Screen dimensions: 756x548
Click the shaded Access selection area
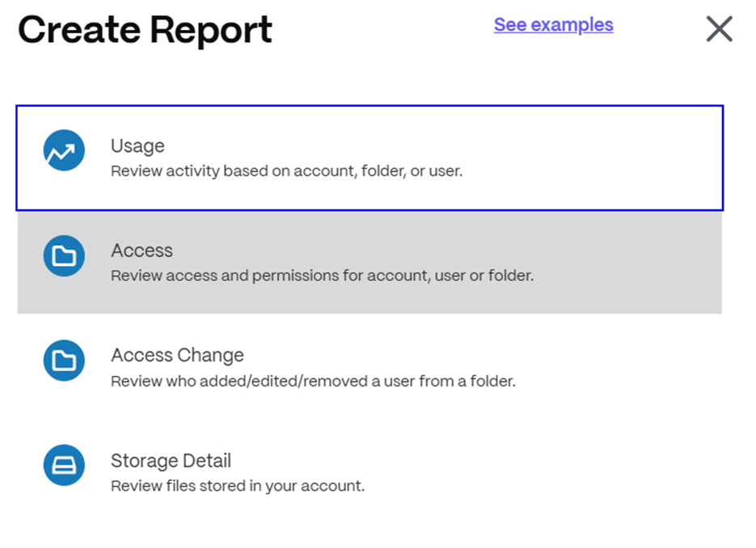[368, 262]
